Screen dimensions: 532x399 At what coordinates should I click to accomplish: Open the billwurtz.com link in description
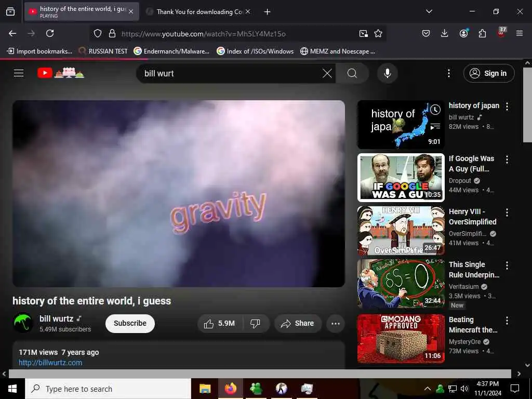pos(50,363)
